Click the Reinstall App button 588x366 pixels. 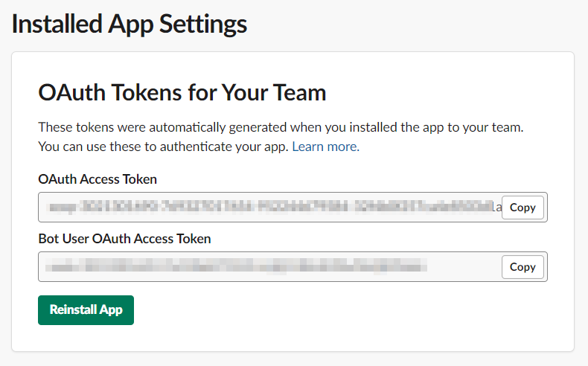(x=86, y=310)
